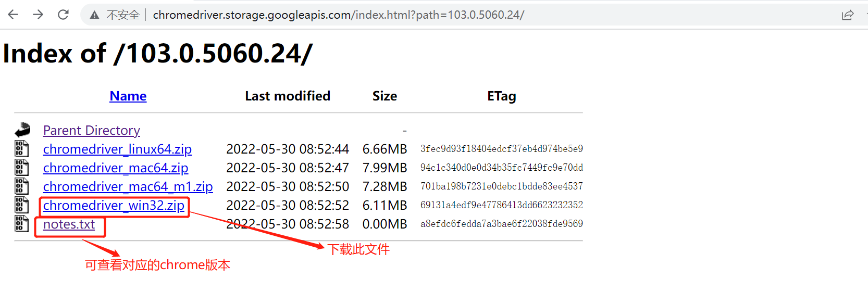Download chromedriver_win32.zip
This screenshot has height=291, width=868.
click(114, 206)
